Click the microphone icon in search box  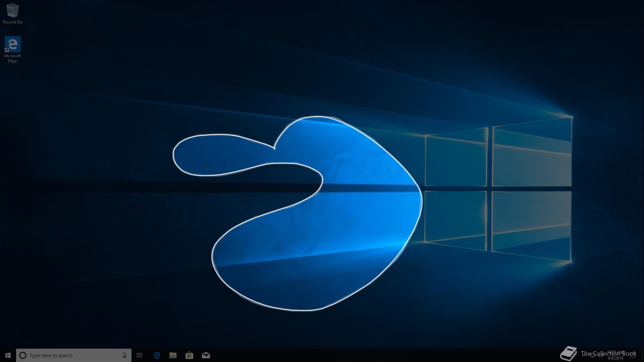[124, 355]
